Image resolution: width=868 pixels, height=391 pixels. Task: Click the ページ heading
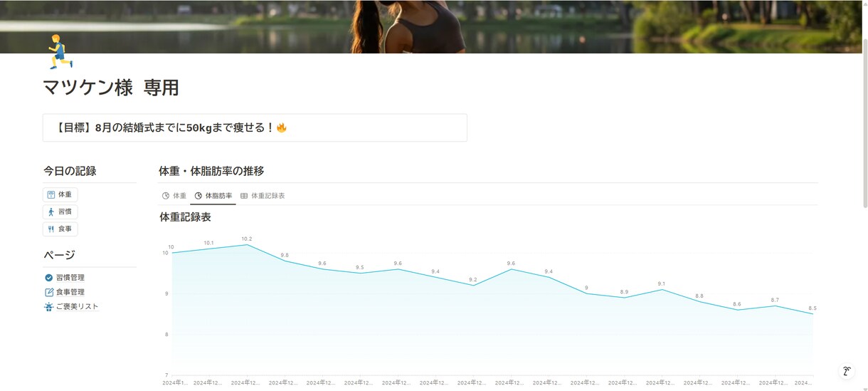pos(60,255)
